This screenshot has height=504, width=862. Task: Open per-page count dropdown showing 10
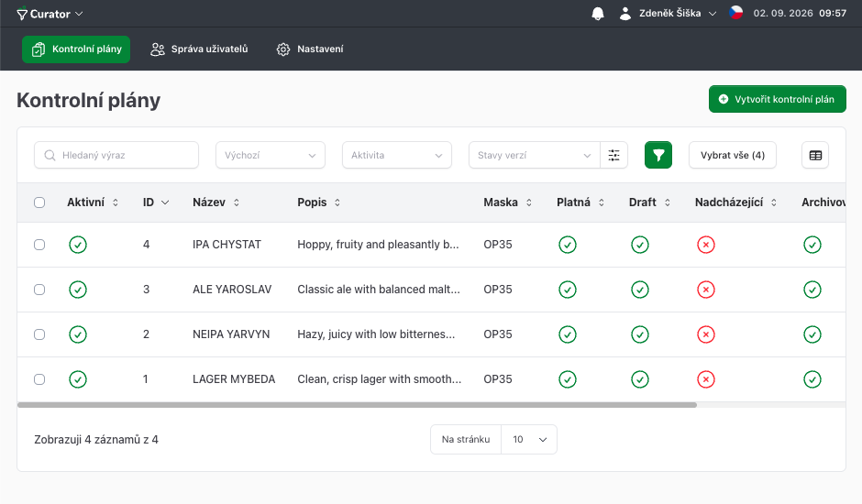(529, 439)
